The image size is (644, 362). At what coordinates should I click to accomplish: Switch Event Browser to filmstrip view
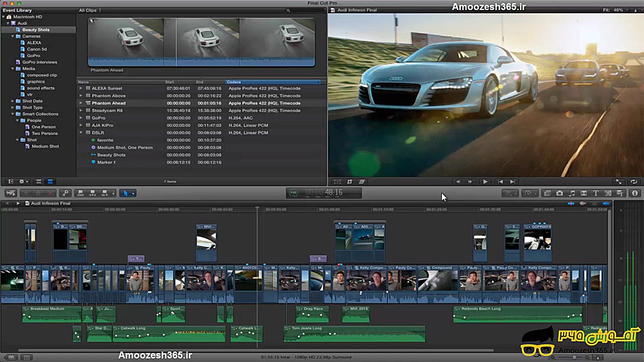[x=38, y=182]
